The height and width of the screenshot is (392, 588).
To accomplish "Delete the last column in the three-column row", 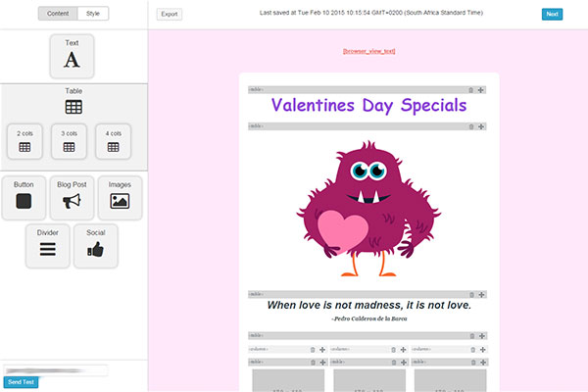I will point(473,350).
